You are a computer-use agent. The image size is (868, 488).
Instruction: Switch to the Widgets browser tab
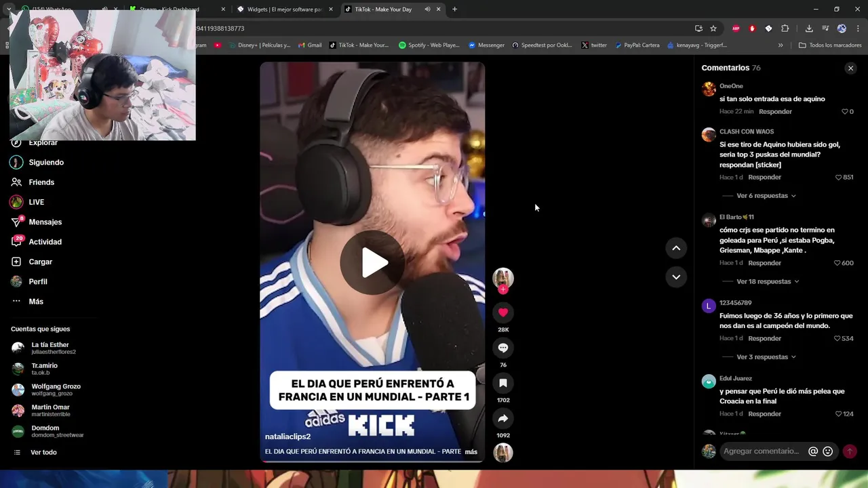click(284, 9)
